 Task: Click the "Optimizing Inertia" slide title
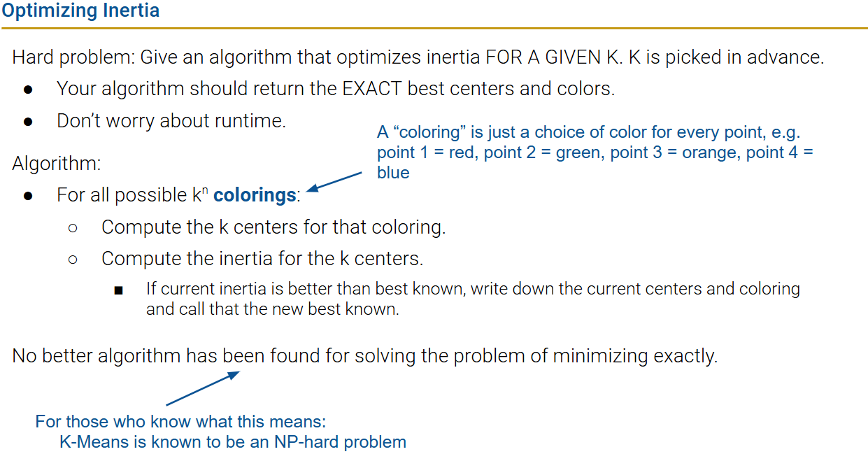point(80,11)
